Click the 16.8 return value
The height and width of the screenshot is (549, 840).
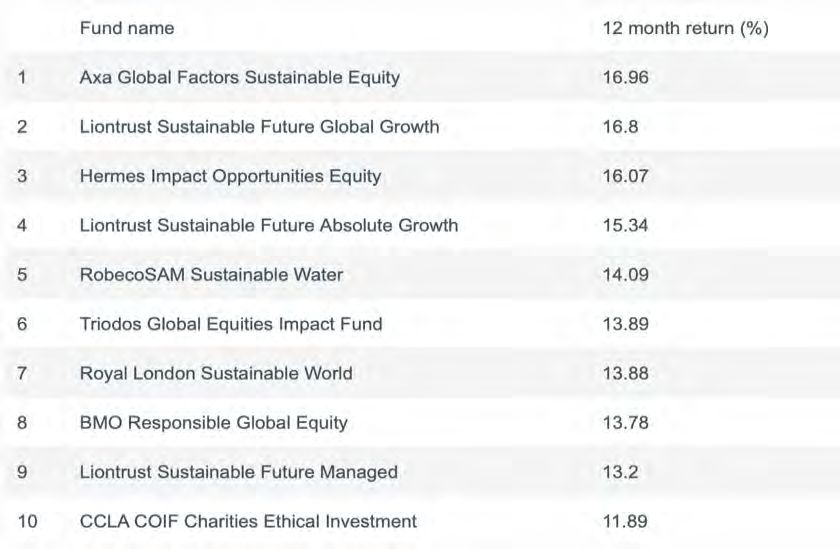[620, 127]
